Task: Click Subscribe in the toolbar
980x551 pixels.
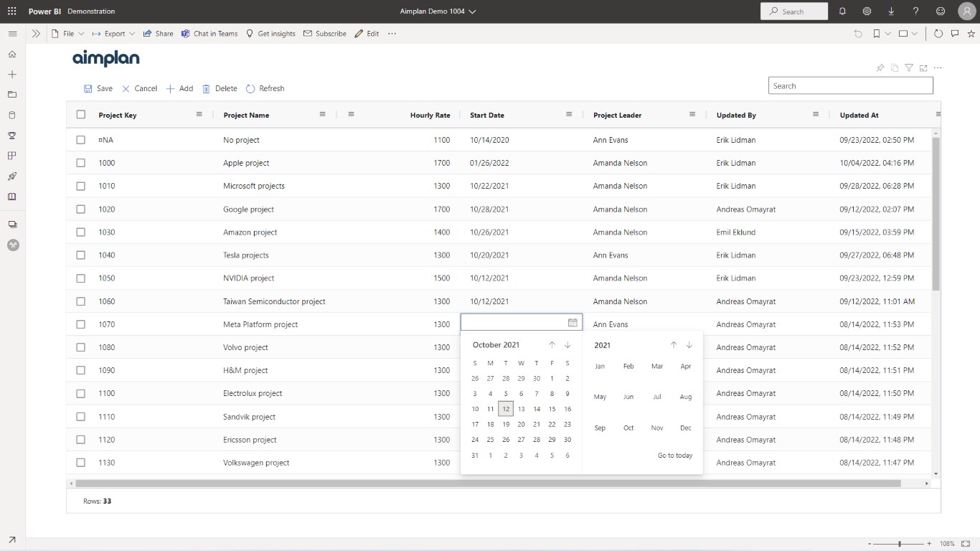Action: click(325, 34)
